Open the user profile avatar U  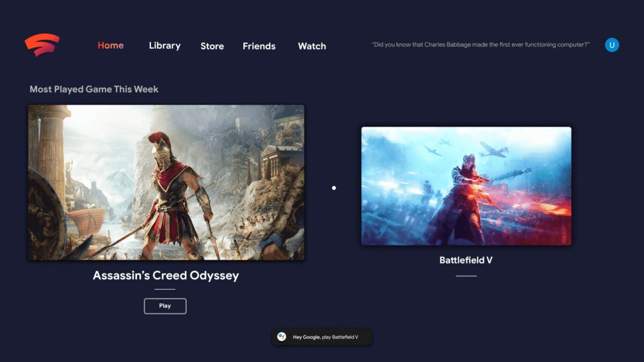[x=612, y=45]
